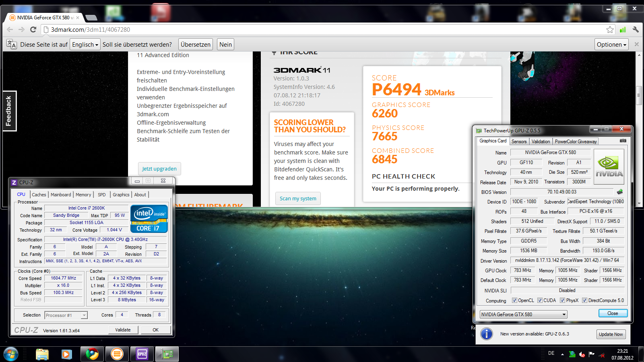Go forward with the Chrome forward arrow
This screenshot has height=362, width=644.
click(21, 29)
